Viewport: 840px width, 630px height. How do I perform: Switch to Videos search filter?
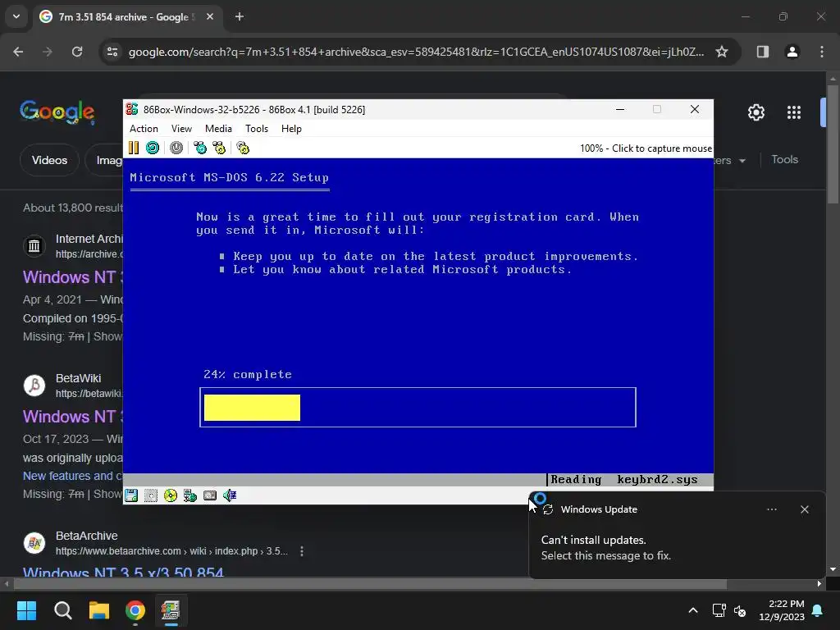[49, 160]
